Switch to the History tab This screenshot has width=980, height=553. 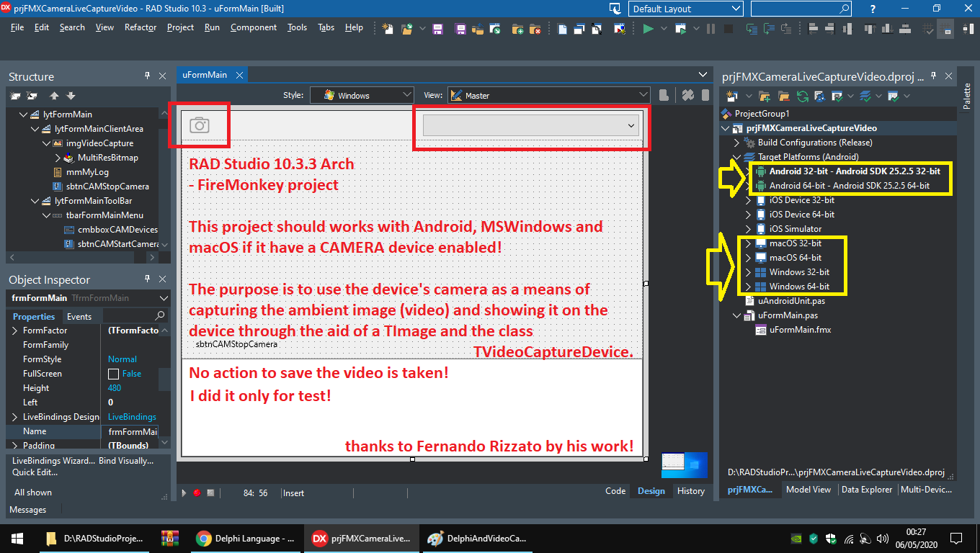click(x=690, y=491)
